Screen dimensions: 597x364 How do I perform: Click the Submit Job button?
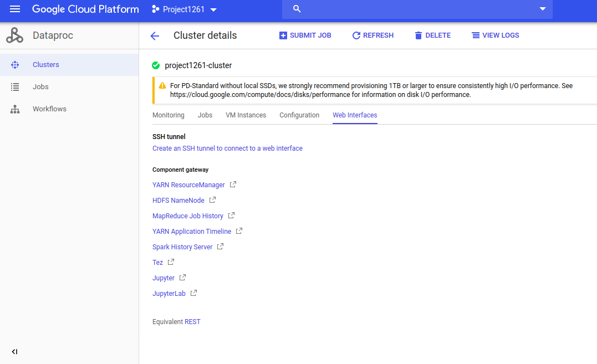[305, 35]
